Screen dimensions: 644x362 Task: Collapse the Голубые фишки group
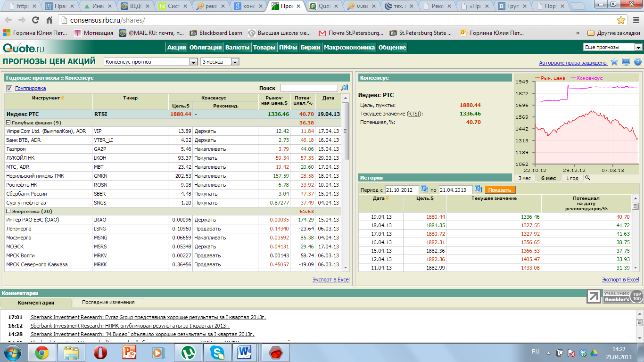(x=8, y=122)
